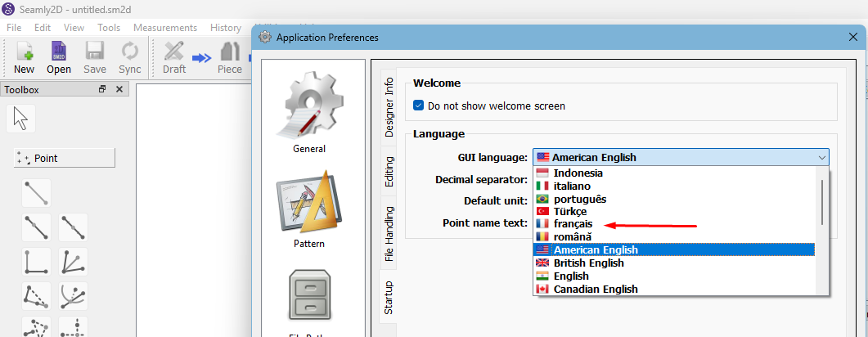Viewport: 868px width, 337px height.
Task: Create a new pattern with New
Action: (24, 57)
